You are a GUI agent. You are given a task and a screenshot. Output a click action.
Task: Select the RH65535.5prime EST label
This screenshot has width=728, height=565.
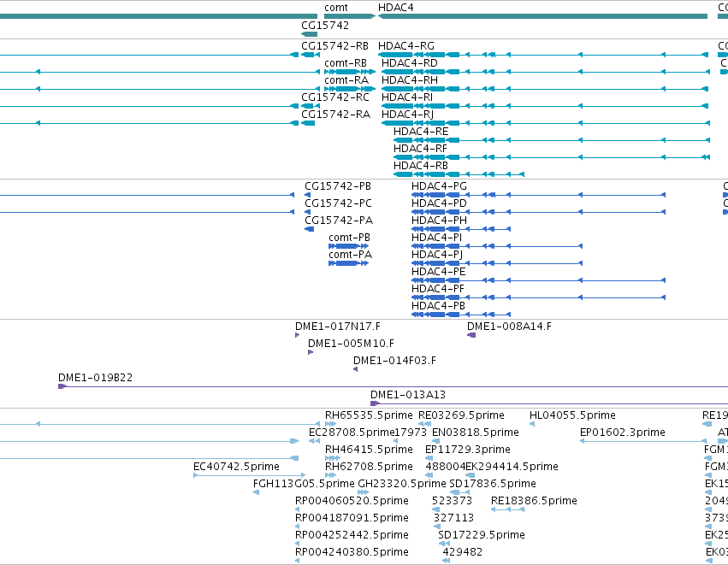(x=369, y=416)
